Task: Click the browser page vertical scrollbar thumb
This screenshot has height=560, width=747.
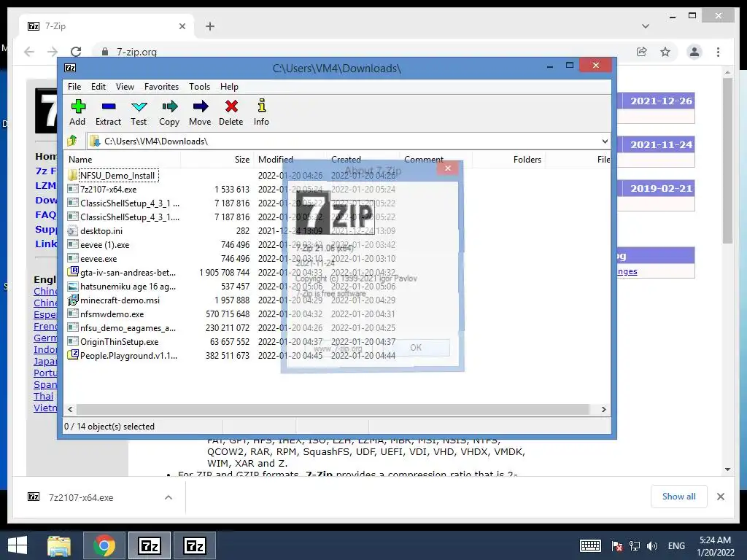Action: 727,160
